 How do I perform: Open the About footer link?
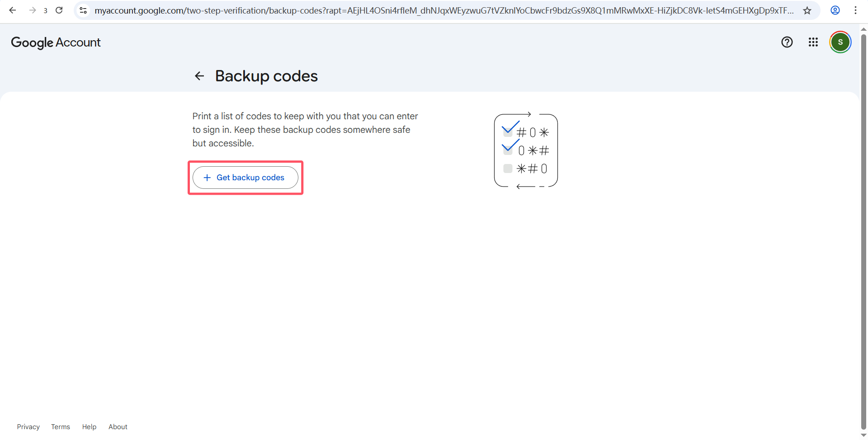(118, 427)
